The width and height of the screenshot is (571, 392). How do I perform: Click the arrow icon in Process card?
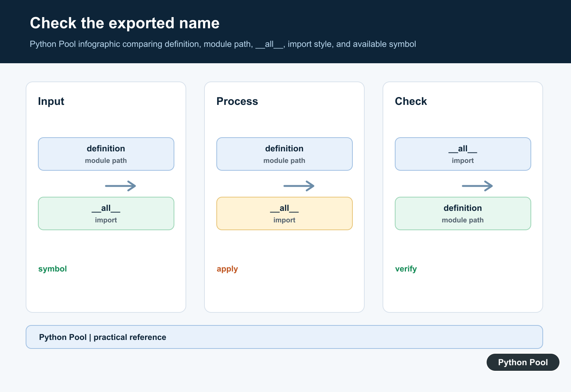pos(299,186)
